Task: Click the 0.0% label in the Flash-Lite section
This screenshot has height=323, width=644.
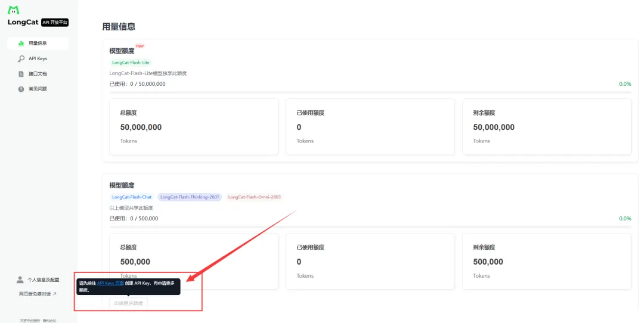Action: [625, 83]
